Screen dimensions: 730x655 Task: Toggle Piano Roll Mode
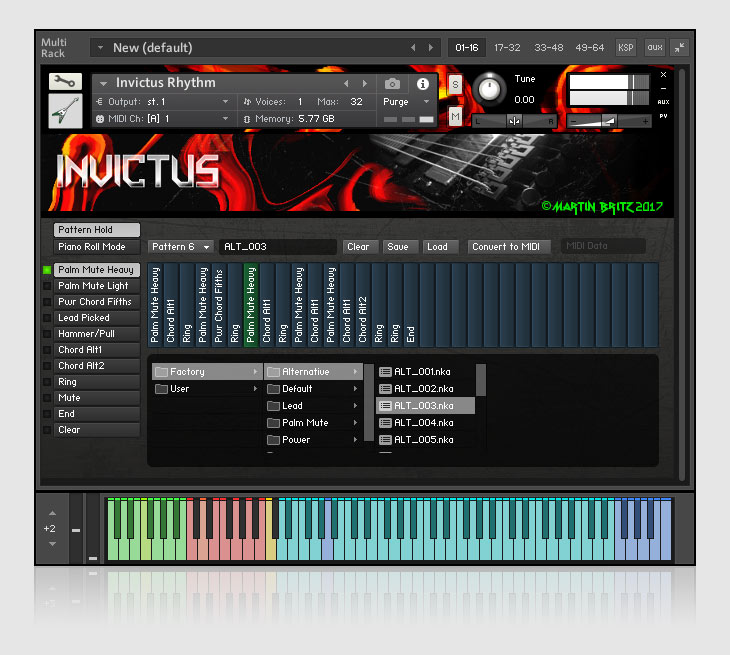pyautogui.click(x=97, y=247)
